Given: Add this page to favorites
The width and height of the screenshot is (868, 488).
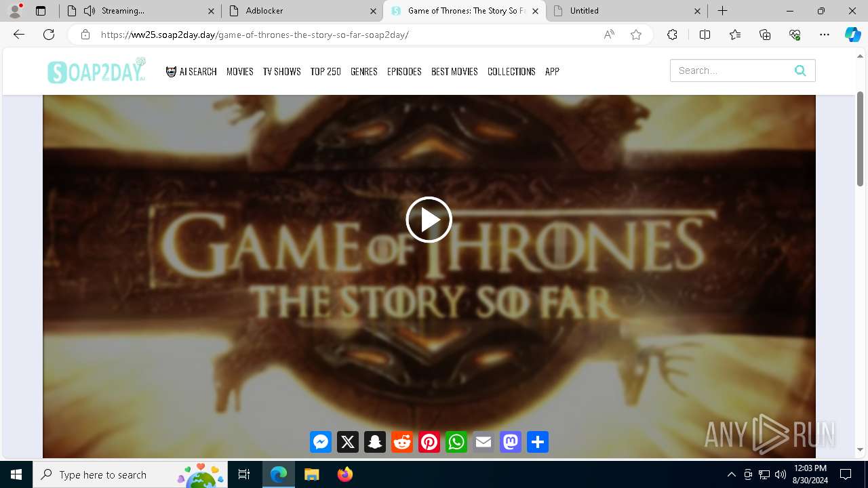Looking at the screenshot, I should point(636,35).
